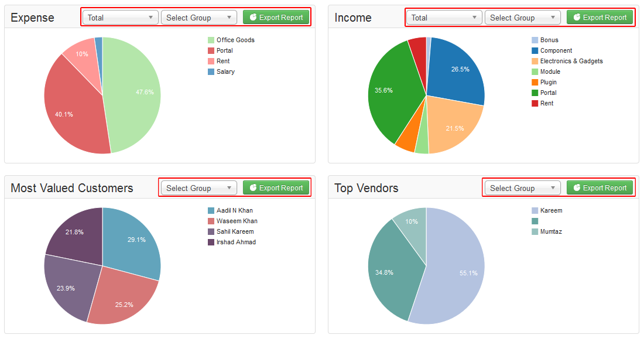Click the Salary legend color swatch

coord(211,71)
